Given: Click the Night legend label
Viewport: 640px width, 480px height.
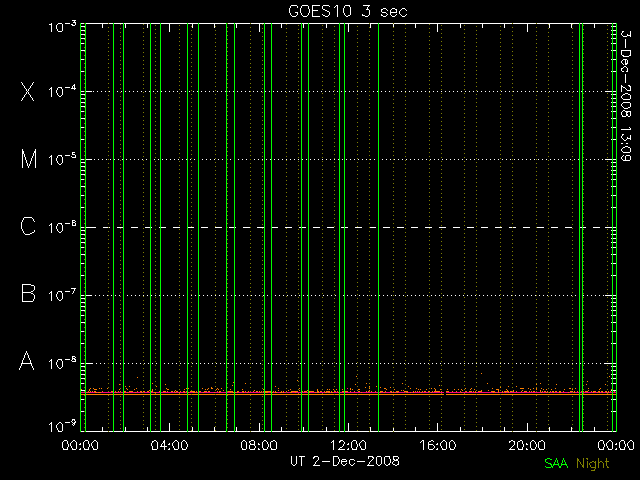Looking at the screenshot, I should [593, 464].
